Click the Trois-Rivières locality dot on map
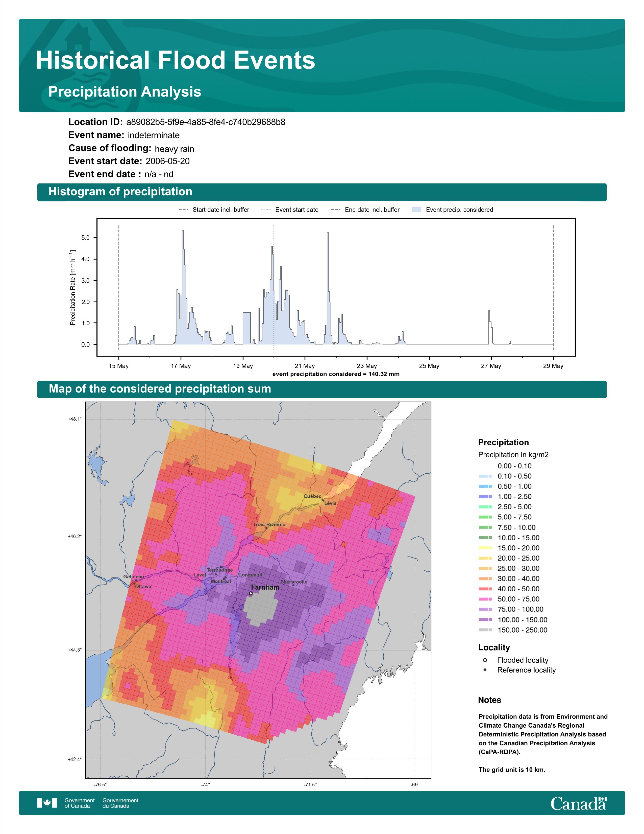The image size is (644, 834). pos(266,528)
